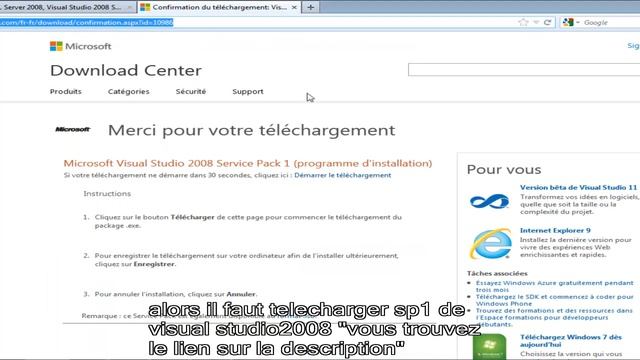640x360 pixels.
Task: Click the Merci pour votre téléchargement heading
Action: tap(251, 131)
